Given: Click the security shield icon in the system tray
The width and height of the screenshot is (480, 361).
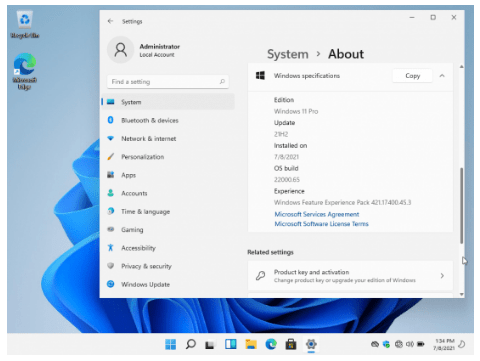Looking at the screenshot, I should click(387, 344).
